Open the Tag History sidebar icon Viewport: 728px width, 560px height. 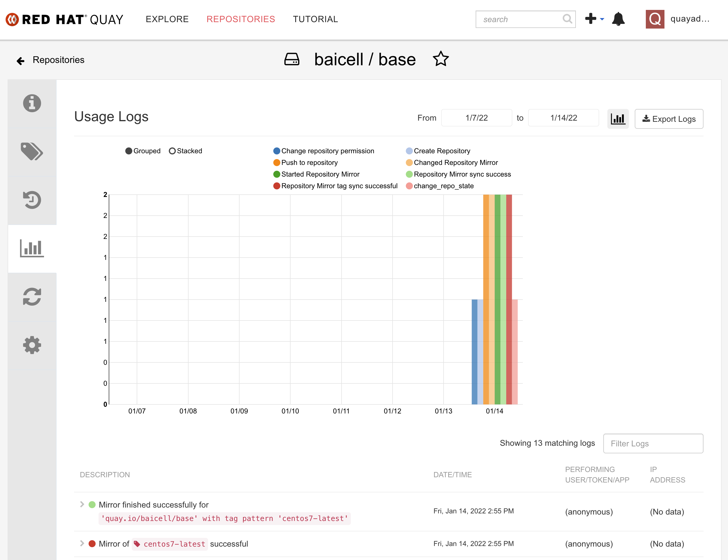point(32,200)
